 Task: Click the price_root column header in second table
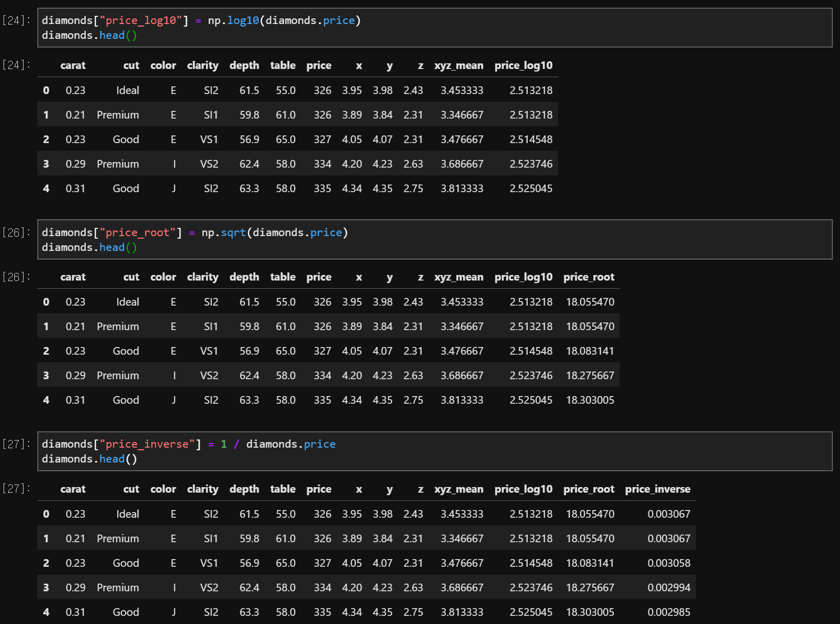[x=589, y=276]
